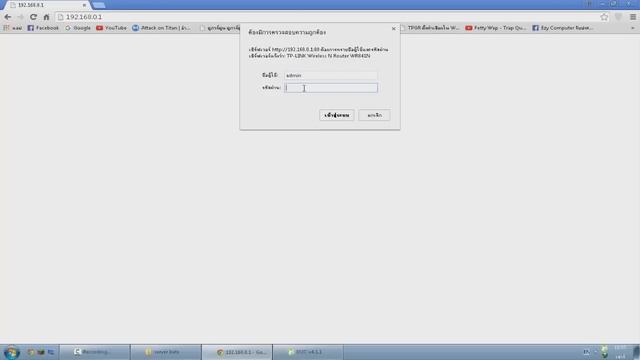Viewport: 640px width, 360px height.
Task: Click the language indicator in system tray
Action: 587,352
